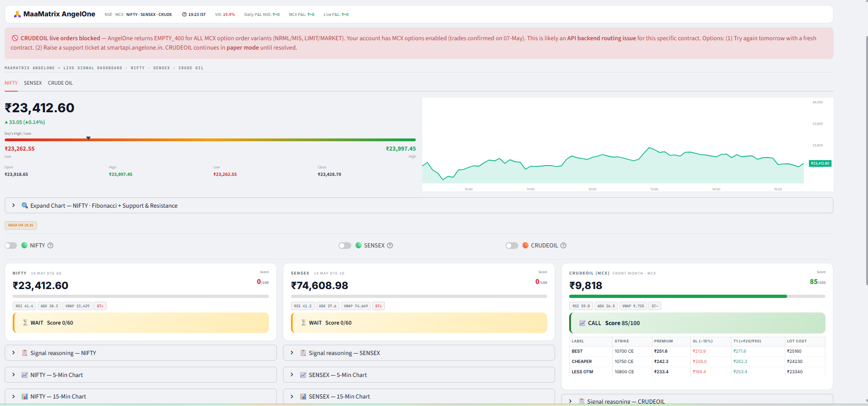Viewport: 868px width, 406px height.
Task: Click the magnifier icon on Expand Chart row
Action: 25,205
